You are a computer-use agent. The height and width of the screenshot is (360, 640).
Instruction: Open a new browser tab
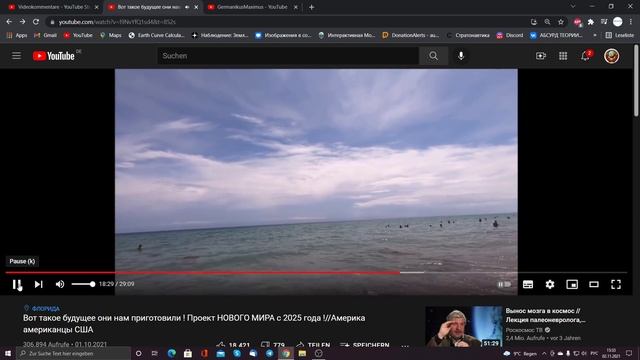click(311, 7)
